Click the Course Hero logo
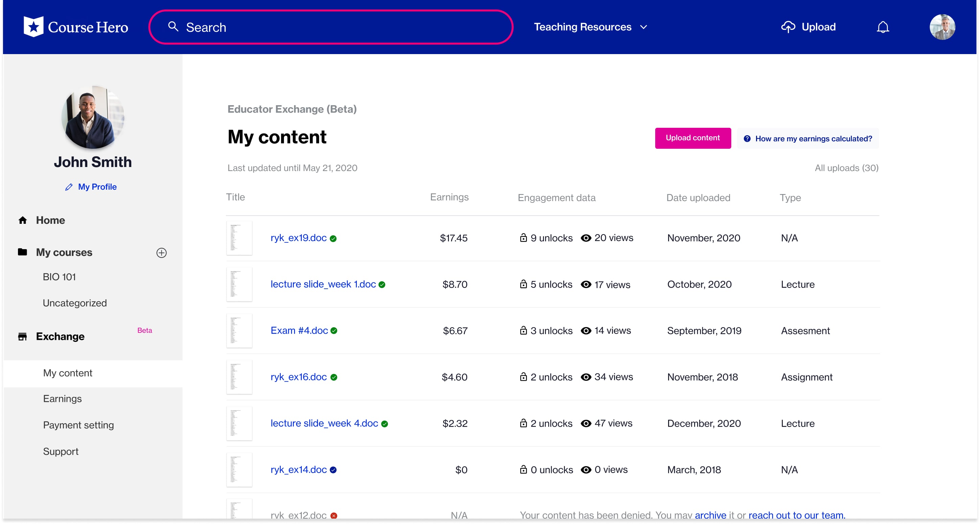 (x=76, y=27)
